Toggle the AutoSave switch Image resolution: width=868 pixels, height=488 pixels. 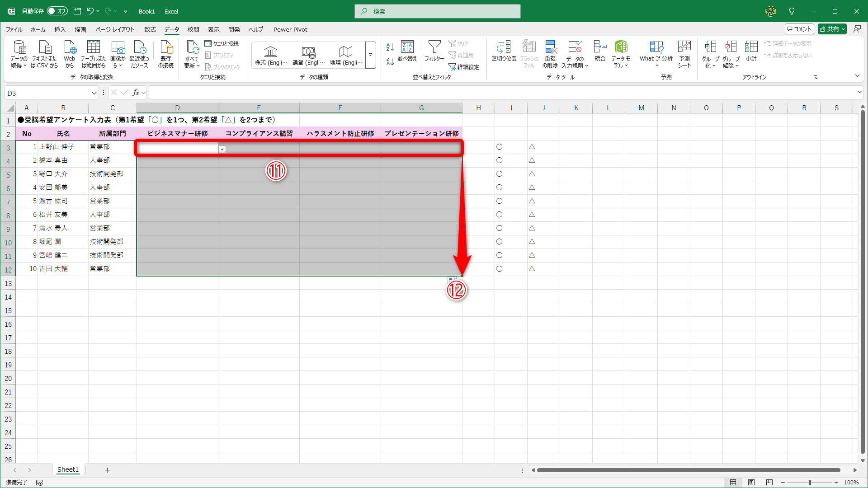(57, 11)
